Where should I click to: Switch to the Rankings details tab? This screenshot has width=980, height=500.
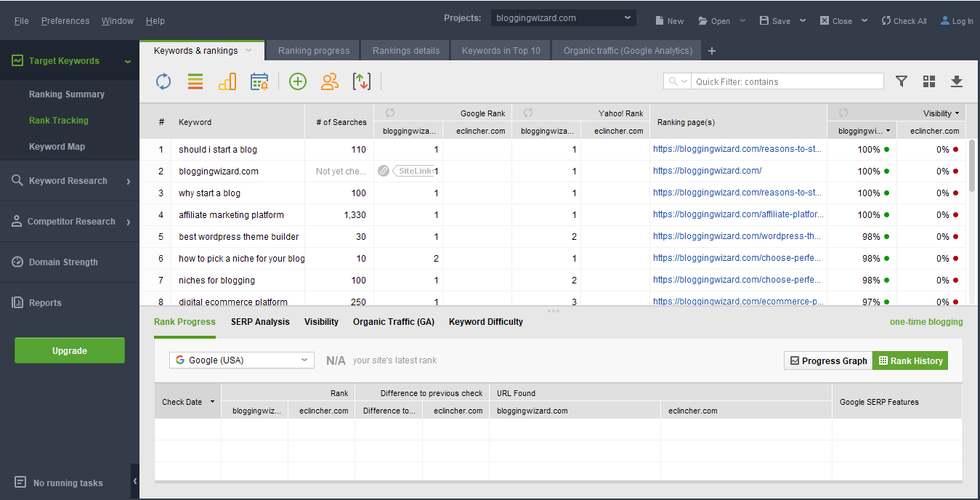(x=406, y=51)
